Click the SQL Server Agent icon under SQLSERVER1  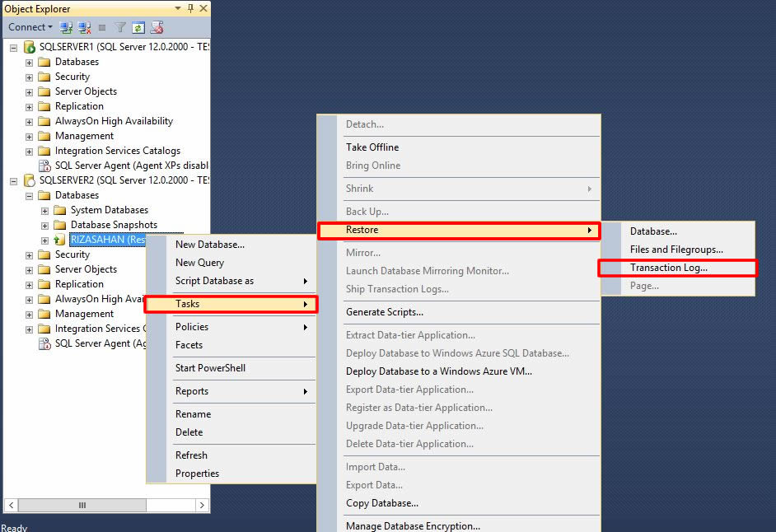click(x=45, y=166)
